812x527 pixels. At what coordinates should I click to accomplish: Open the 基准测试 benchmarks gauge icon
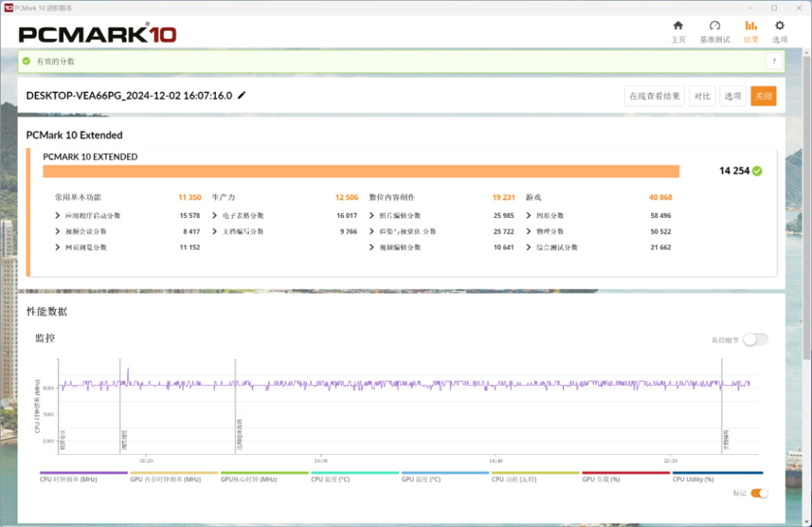click(715, 26)
